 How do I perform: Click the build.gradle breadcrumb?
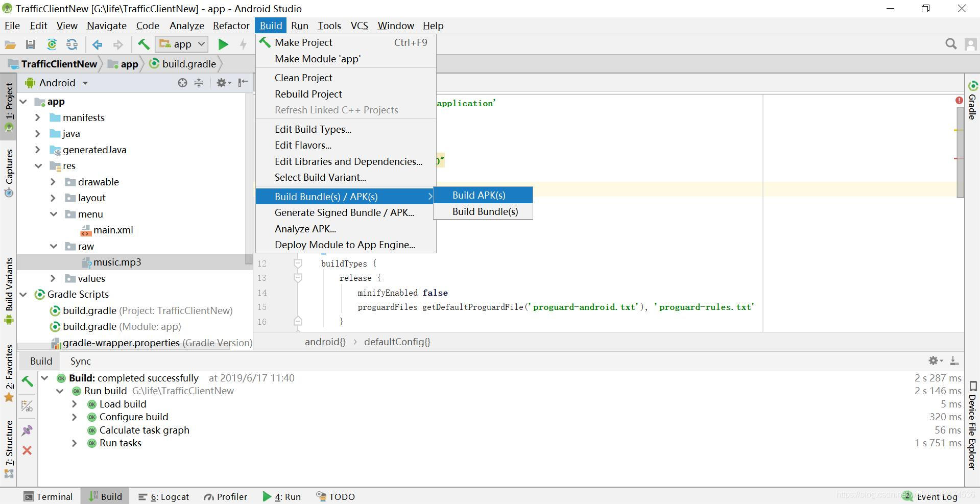pos(183,64)
